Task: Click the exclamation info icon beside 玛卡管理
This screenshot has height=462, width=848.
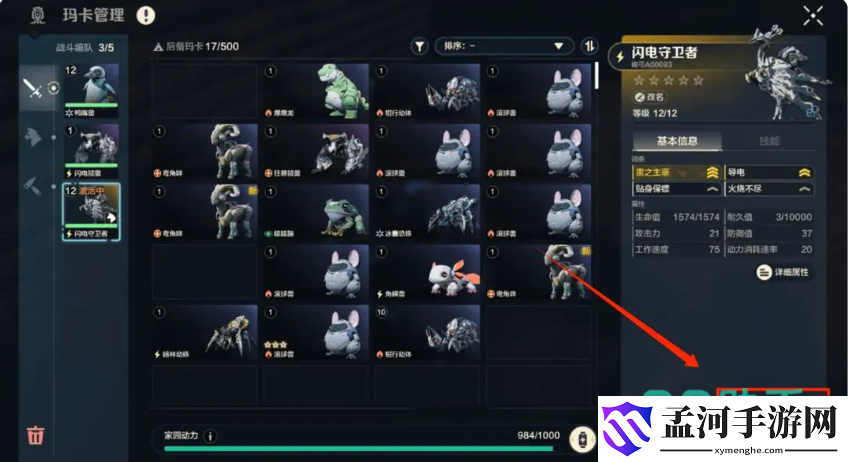Action: [x=145, y=15]
